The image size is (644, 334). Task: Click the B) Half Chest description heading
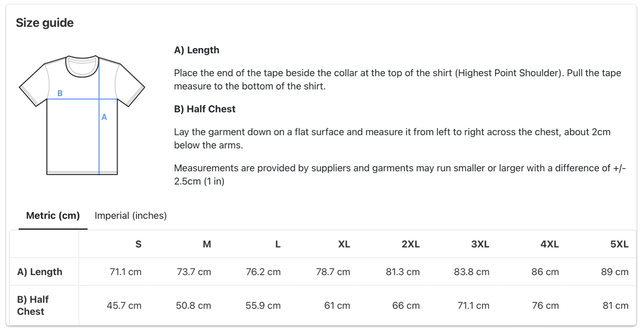pos(205,109)
